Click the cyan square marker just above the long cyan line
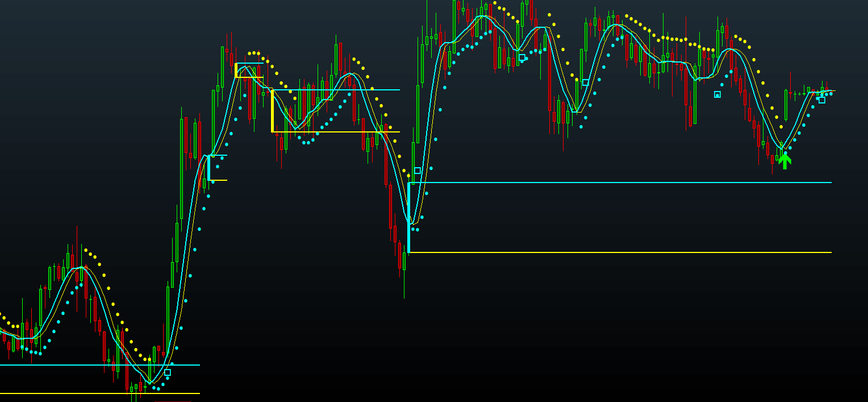 tap(418, 171)
